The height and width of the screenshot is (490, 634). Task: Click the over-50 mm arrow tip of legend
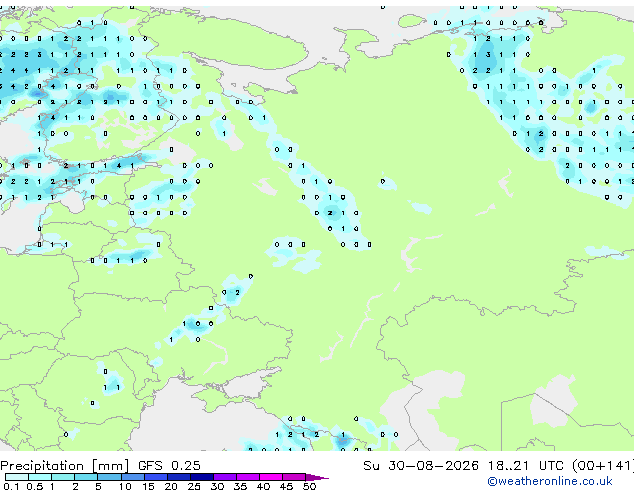click(x=317, y=477)
